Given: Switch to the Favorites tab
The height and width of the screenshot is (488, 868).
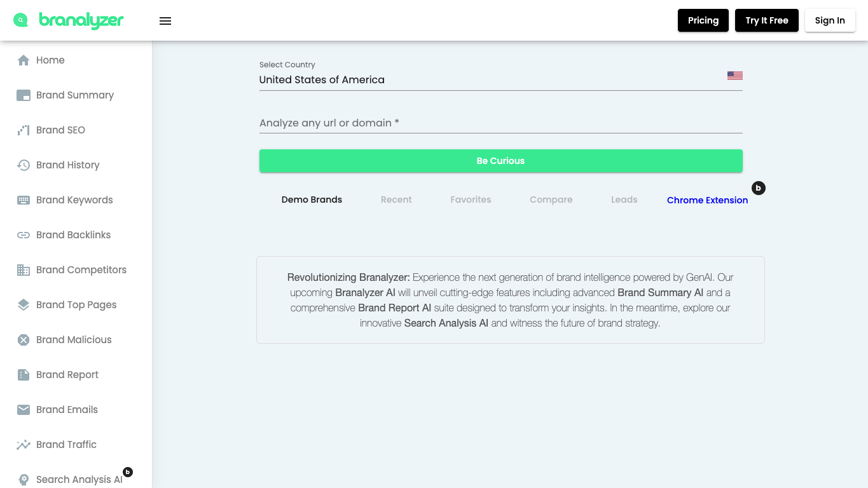Looking at the screenshot, I should [x=471, y=200].
